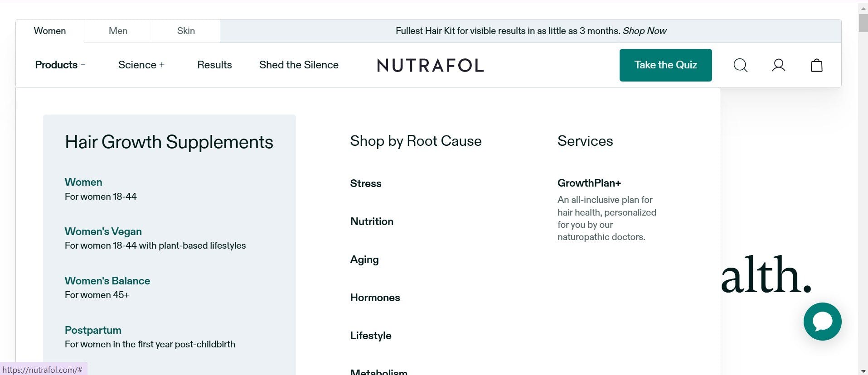Select the Women tab

[49, 31]
